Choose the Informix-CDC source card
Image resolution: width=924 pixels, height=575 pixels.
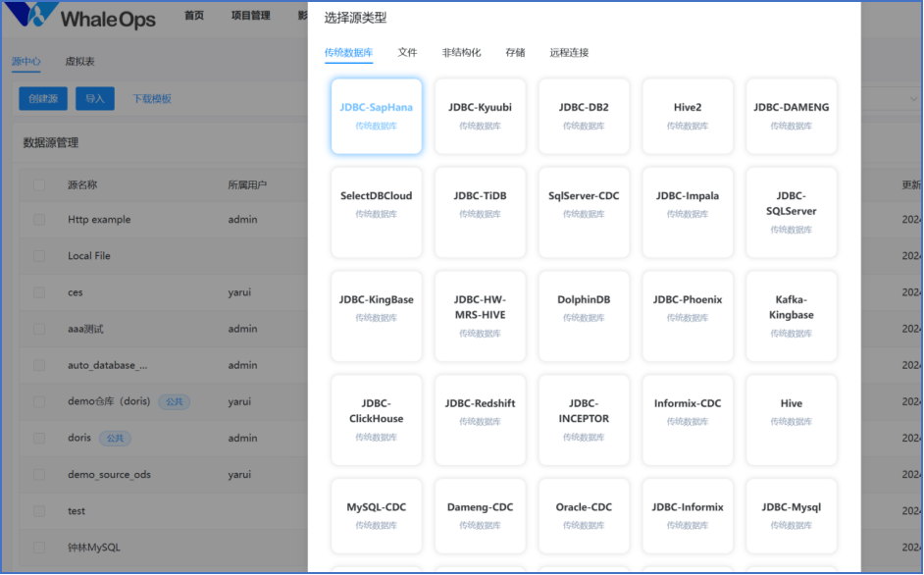pyautogui.click(x=687, y=420)
